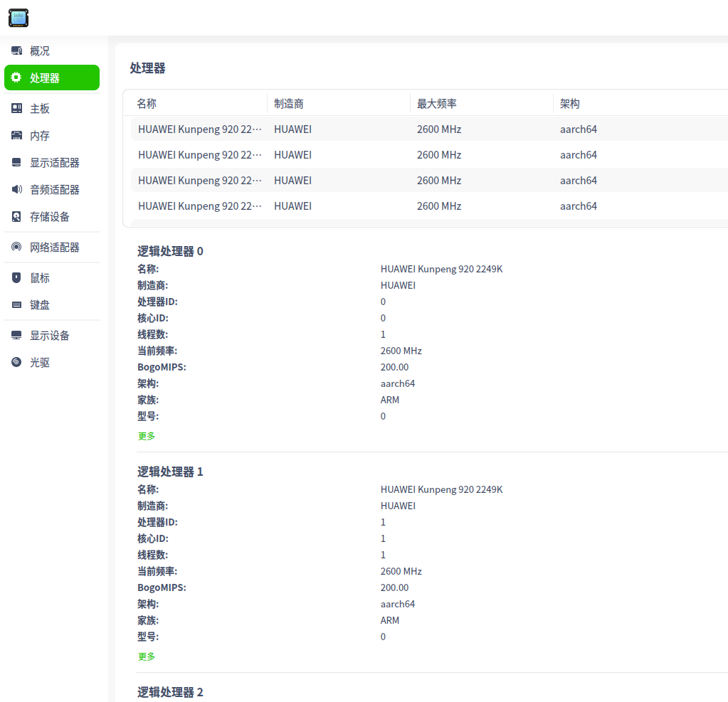Select the second HUAWEI Kunpeng 920 table row

[x=429, y=154]
